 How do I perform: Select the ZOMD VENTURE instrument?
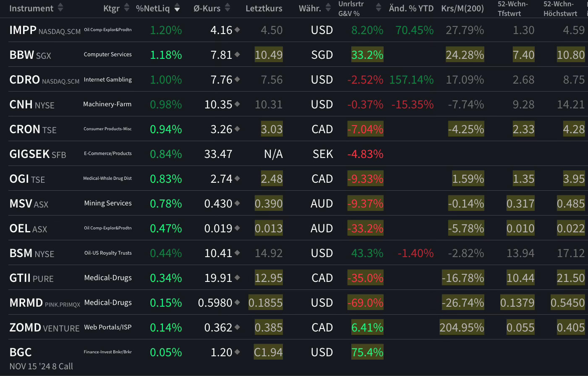pos(44,327)
